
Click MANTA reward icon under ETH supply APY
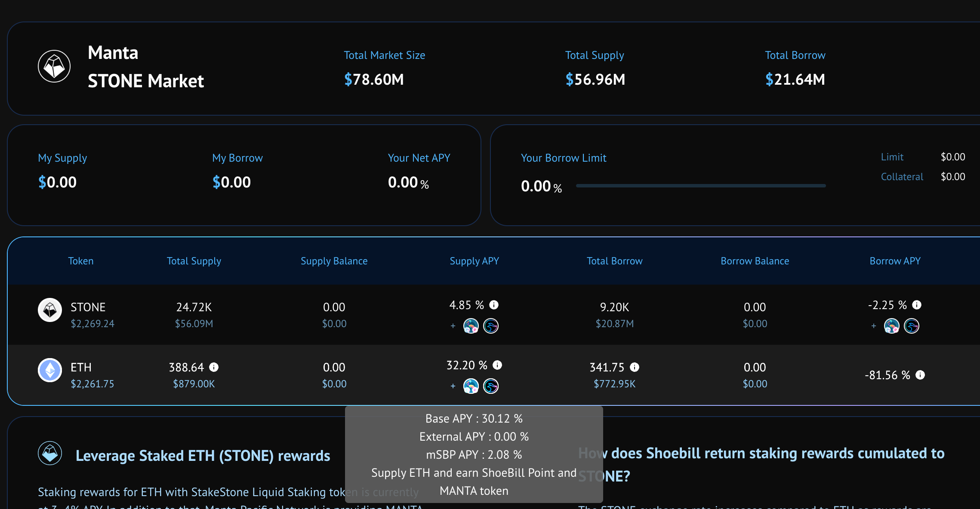(491, 386)
